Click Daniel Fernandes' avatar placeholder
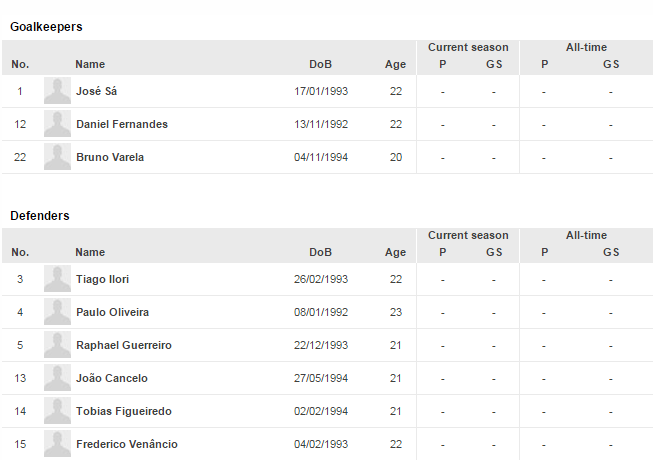Image resolution: width=653 pixels, height=460 pixels. click(x=57, y=124)
